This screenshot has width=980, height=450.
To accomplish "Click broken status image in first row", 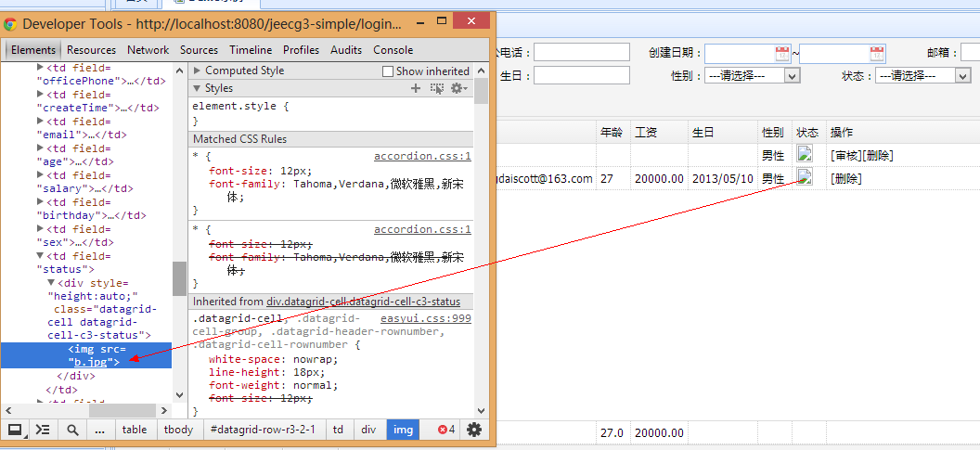I will [x=805, y=154].
